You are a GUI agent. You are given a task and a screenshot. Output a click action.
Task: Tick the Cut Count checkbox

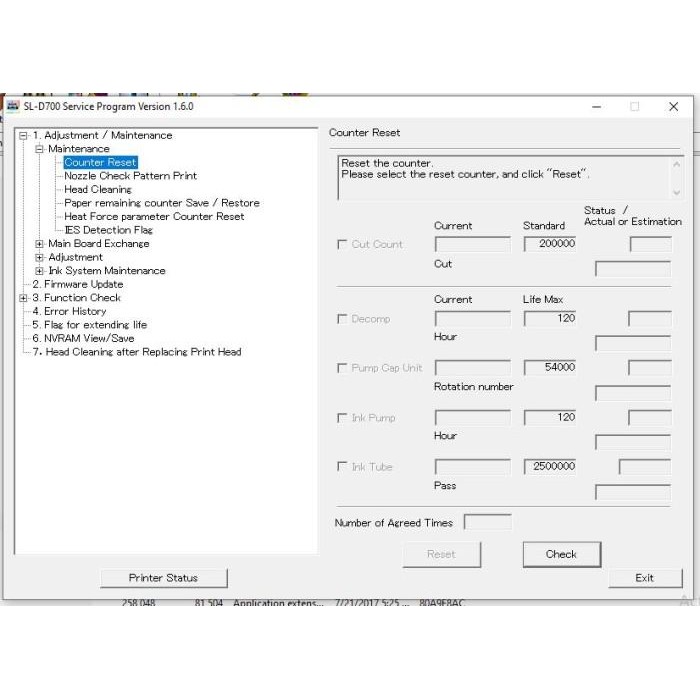pos(342,245)
